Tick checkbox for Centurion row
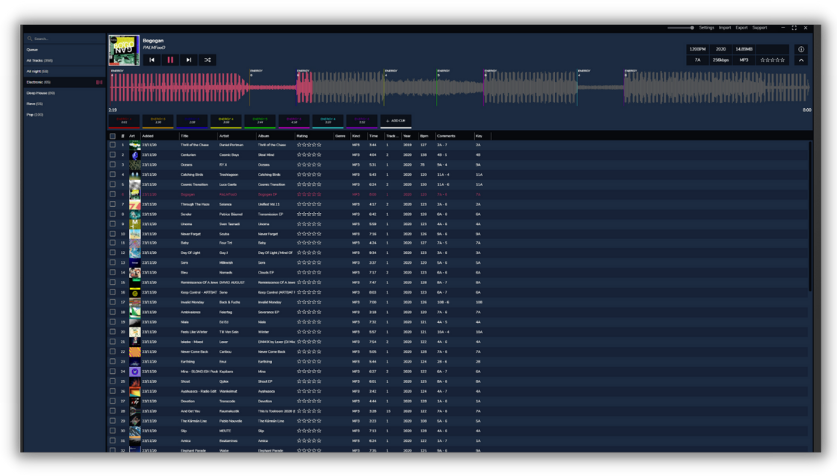Screen dimensions: 837x476 point(113,155)
